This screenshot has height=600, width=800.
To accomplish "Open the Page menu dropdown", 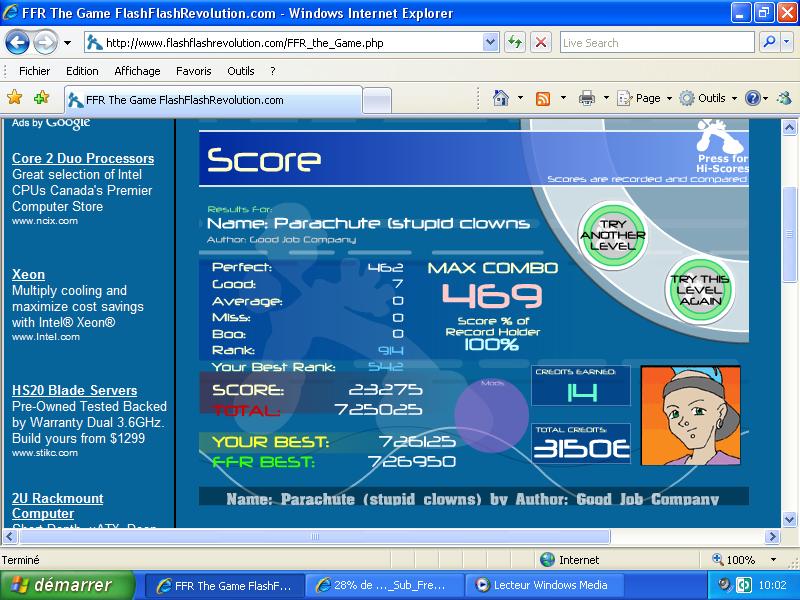I will point(645,98).
